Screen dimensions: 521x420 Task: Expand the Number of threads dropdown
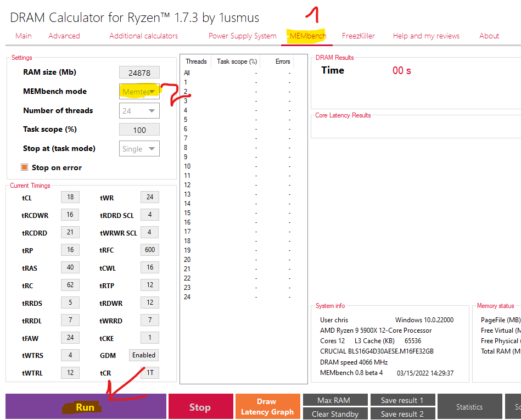[x=139, y=111]
